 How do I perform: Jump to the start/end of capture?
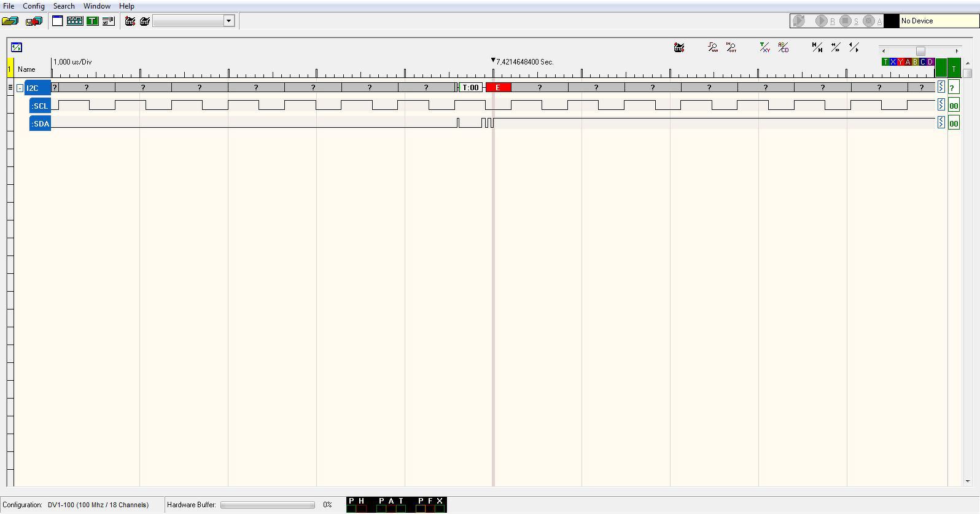817,47
